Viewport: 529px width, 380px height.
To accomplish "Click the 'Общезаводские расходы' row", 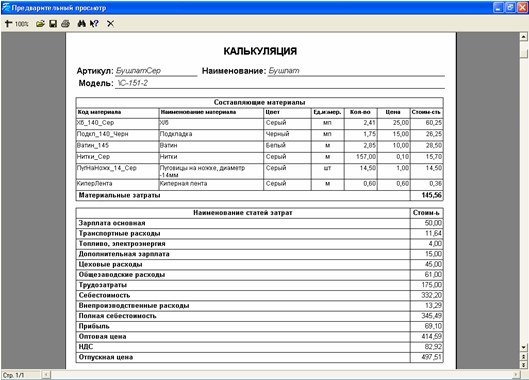I will [259, 275].
